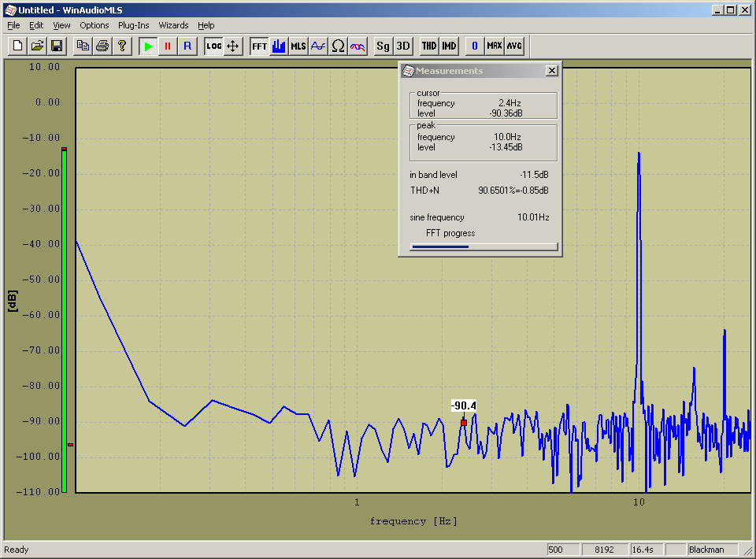Select the impedance Omega icon
This screenshot has width=756, height=559.
tap(338, 46)
